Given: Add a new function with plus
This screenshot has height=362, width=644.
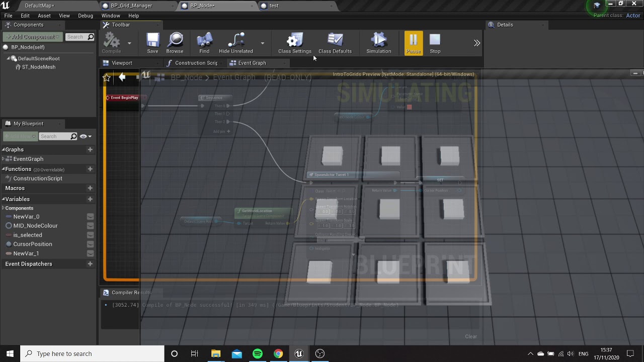Looking at the screenshot, I should (x=90, y=169).
